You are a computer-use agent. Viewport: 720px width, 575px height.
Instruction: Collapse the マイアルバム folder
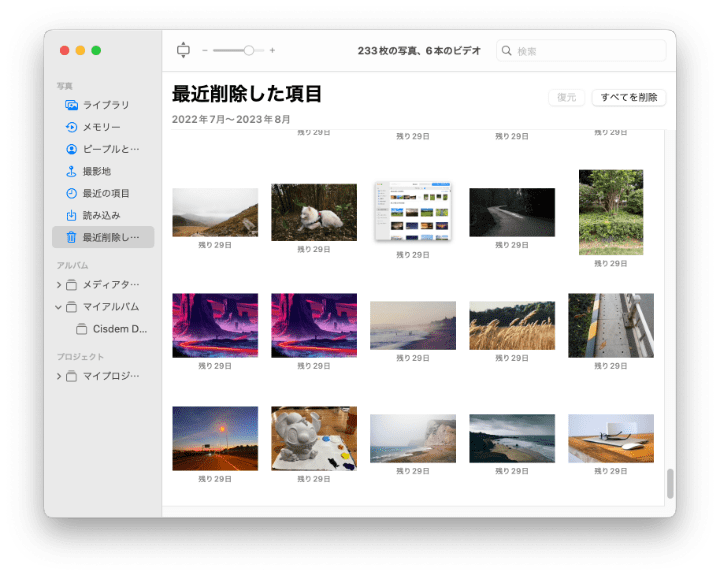click(59, 307)
